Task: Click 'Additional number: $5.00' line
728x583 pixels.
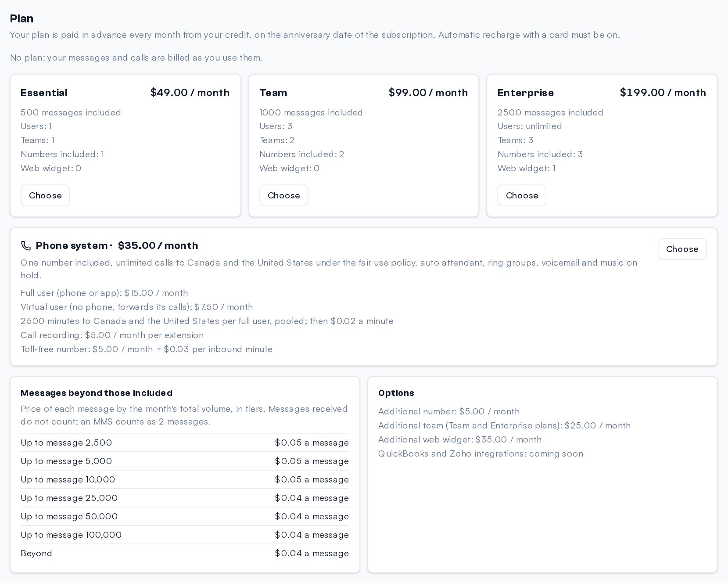Action: click(x=449, y=412)
